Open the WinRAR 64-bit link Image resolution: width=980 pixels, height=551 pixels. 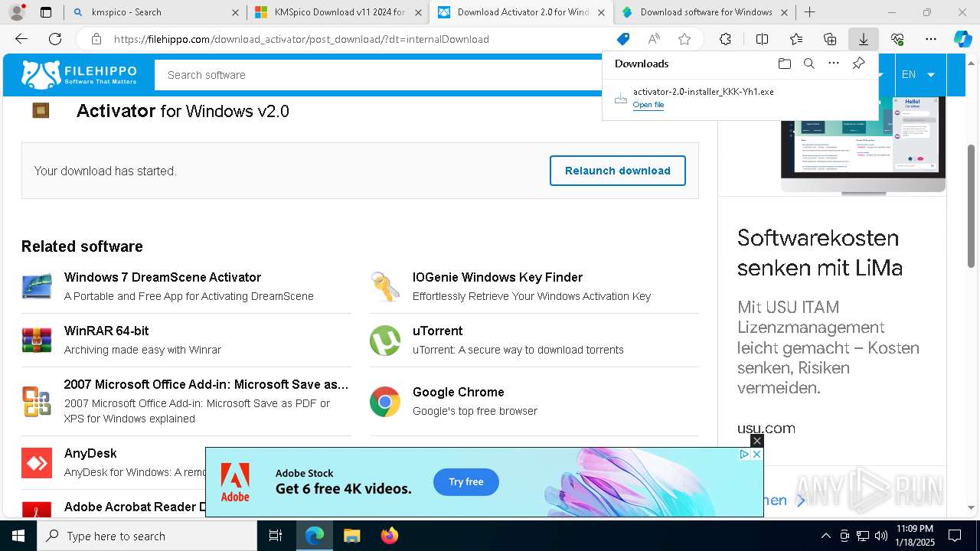pyautogui.click(x=106, y=331)
